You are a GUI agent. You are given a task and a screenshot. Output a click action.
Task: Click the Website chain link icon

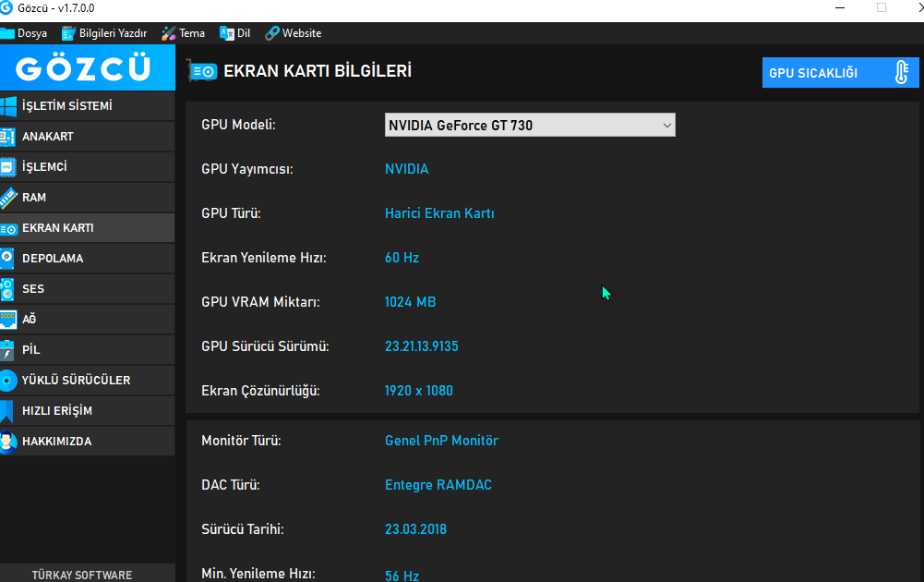(271, 33)
